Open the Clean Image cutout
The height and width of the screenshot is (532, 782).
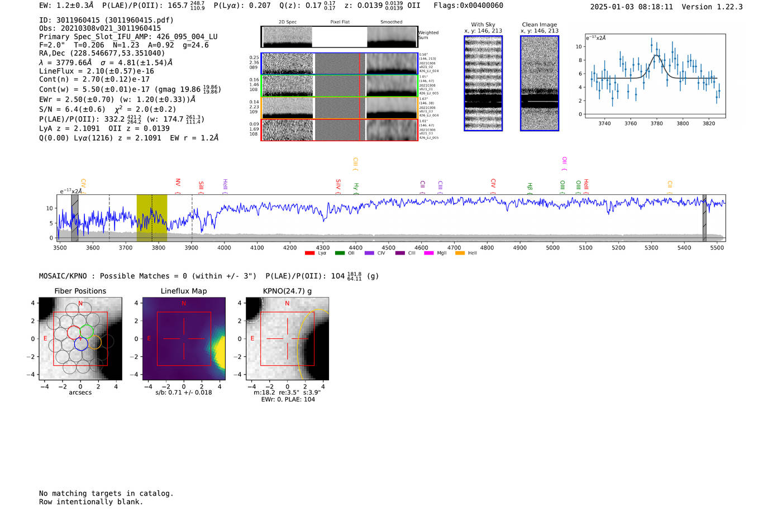coord(540,83)
